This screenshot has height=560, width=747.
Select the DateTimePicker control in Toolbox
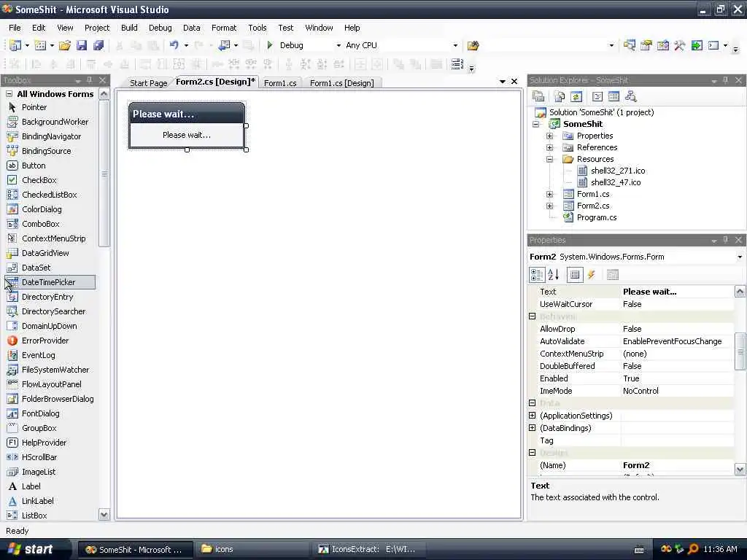click(50, 282)
